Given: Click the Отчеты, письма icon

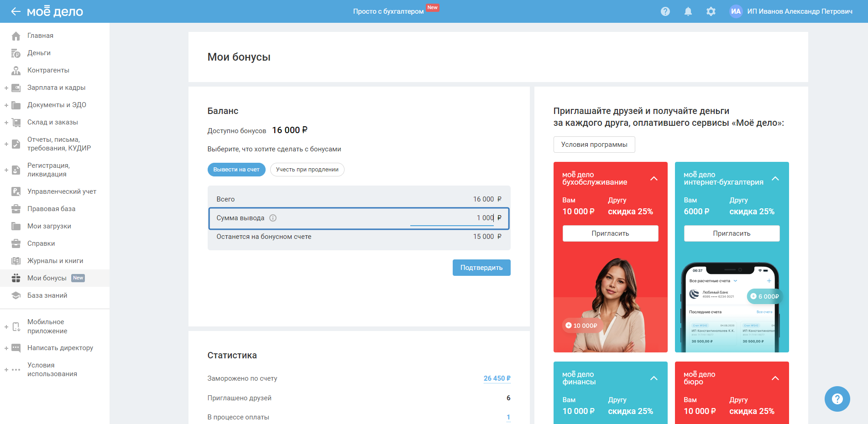Looking at the screenshot, I should point(16,144).
